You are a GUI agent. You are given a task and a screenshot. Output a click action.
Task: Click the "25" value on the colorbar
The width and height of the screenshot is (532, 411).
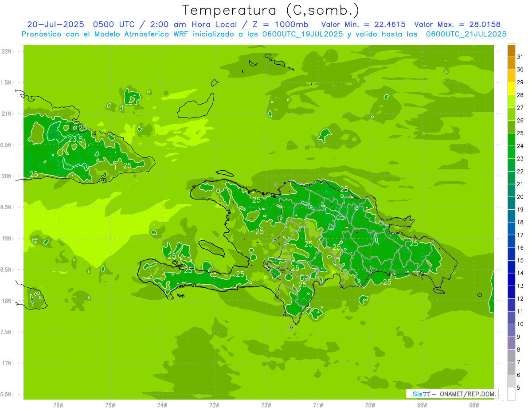tap(520, 133)
